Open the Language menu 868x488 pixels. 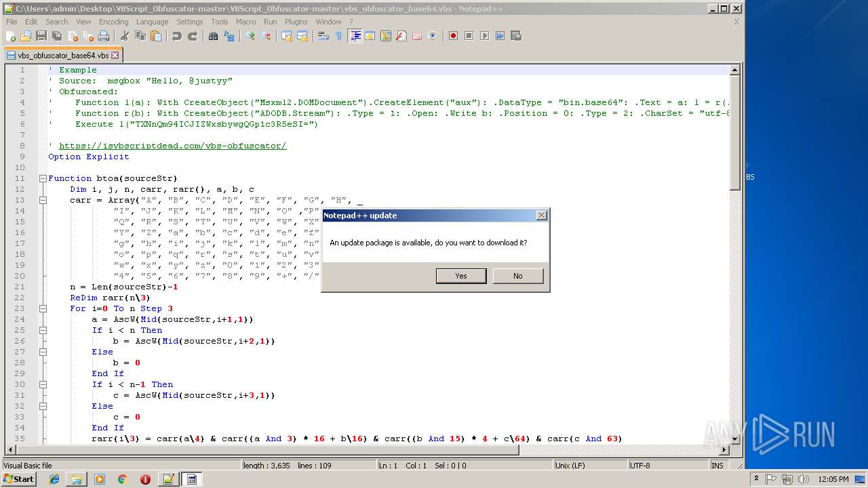152,22
